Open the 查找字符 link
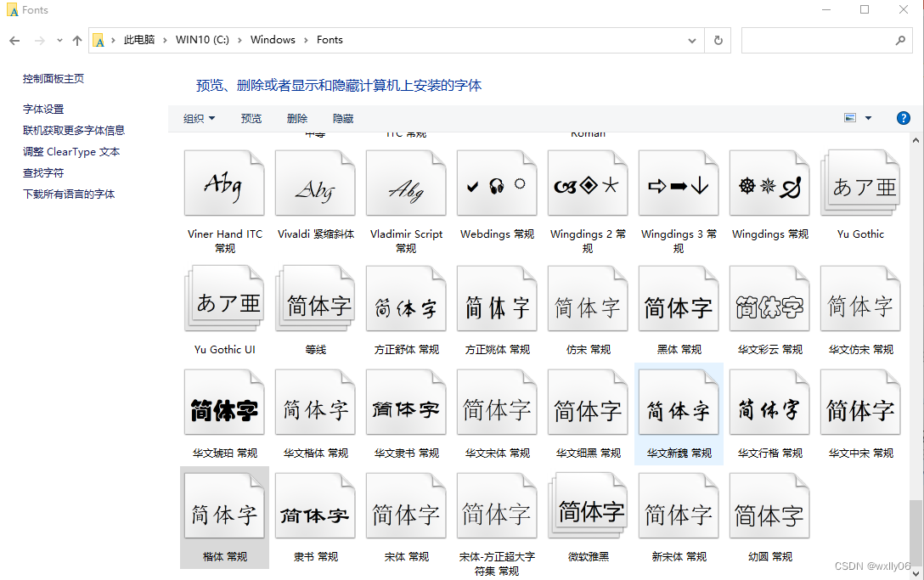Screen dimensions: 924x580 point(43,172)
